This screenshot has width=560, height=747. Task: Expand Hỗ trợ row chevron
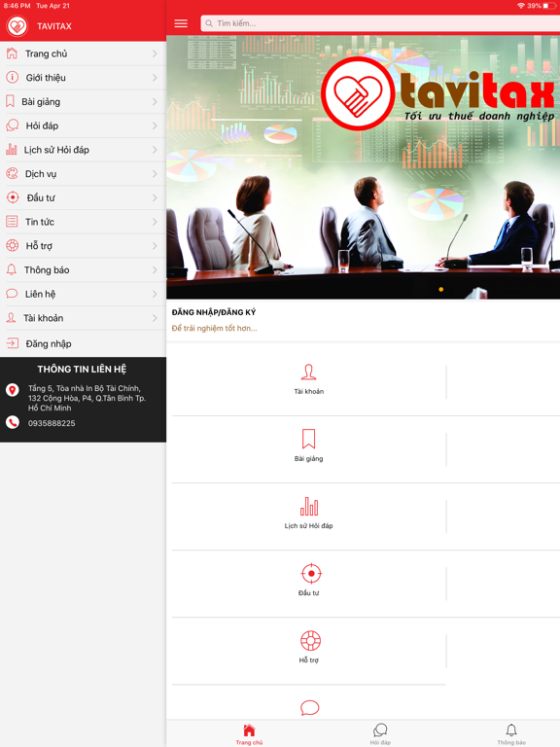click(155, 246)
